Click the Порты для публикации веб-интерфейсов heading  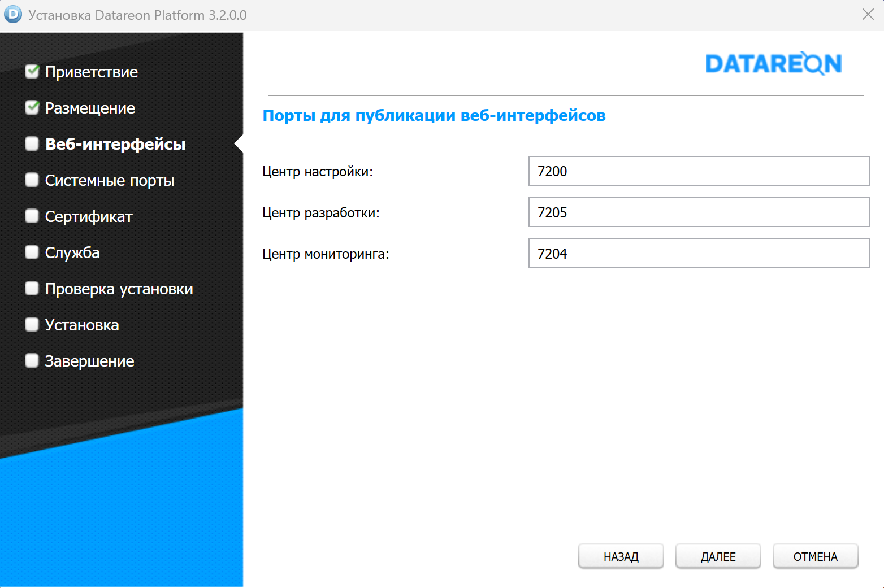pos(434,116)
